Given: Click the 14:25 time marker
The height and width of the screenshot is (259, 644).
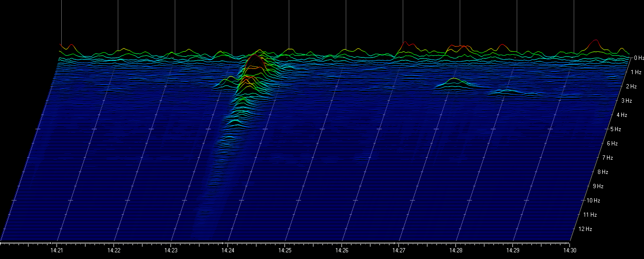Looking at the screenshot, I should pyautogui.click(x=285, y=250).
